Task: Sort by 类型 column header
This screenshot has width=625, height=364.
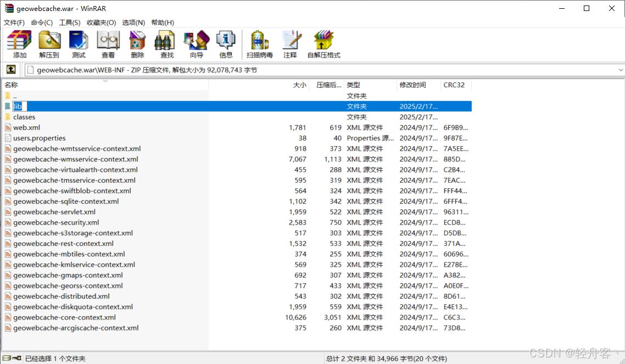Action: tap(371, 85)
